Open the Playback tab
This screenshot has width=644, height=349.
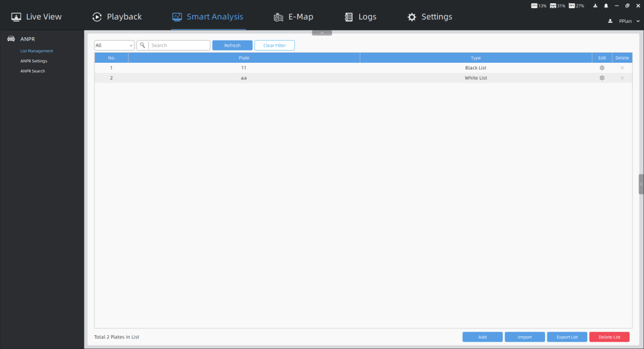pyautogui.click(x=117, y=17)
